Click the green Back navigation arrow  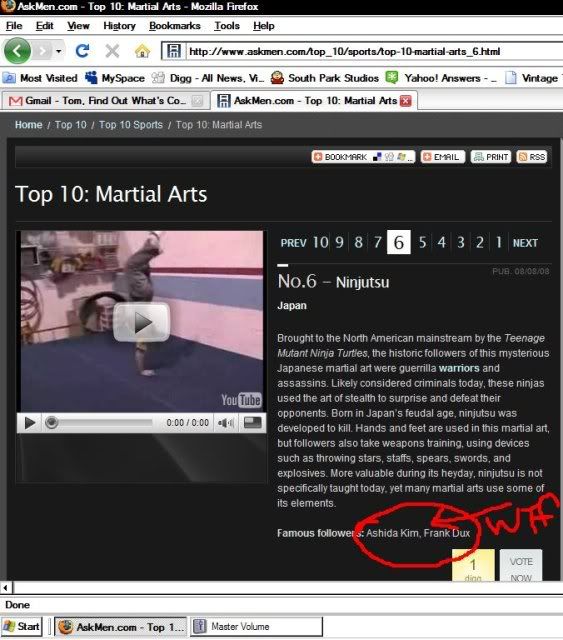[x=17, y=51]
